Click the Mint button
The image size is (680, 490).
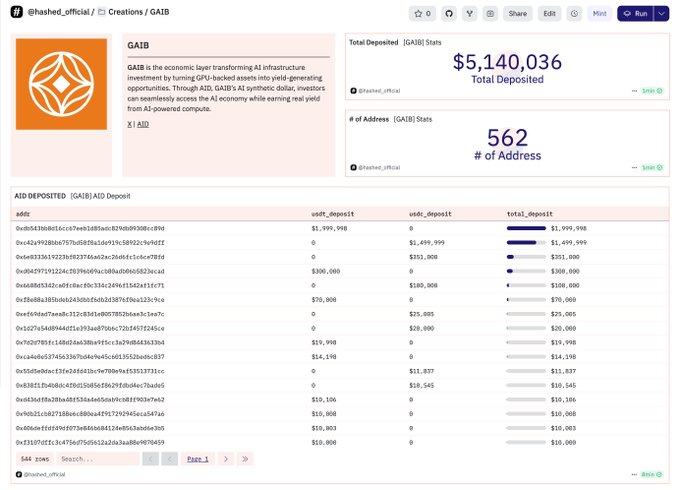[x=598, y=14]
